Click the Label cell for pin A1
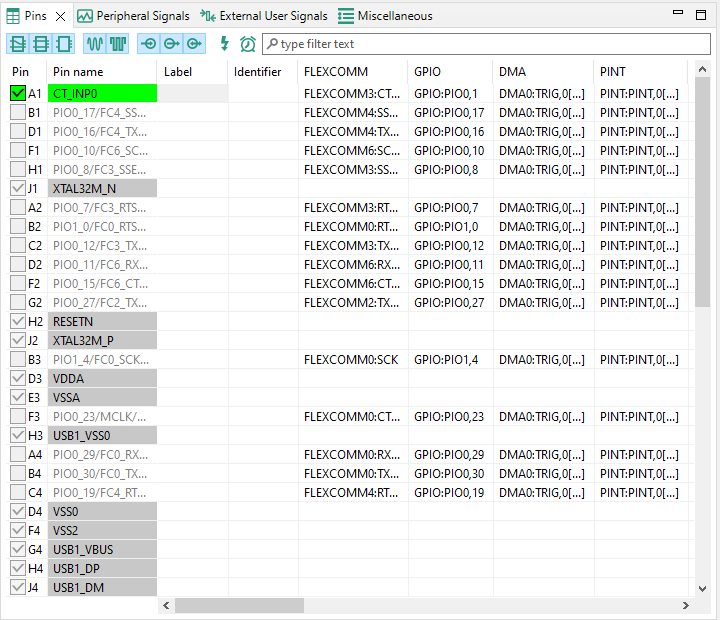 (193, 93)
